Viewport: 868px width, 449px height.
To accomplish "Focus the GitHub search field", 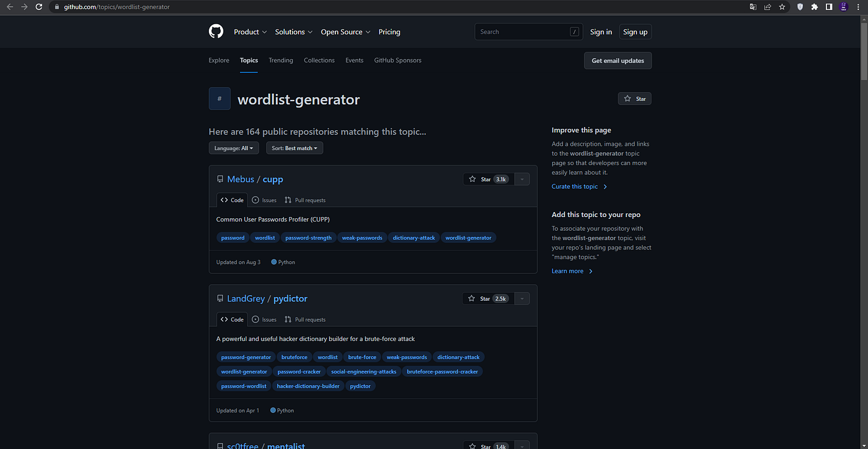I will point(529,32).
